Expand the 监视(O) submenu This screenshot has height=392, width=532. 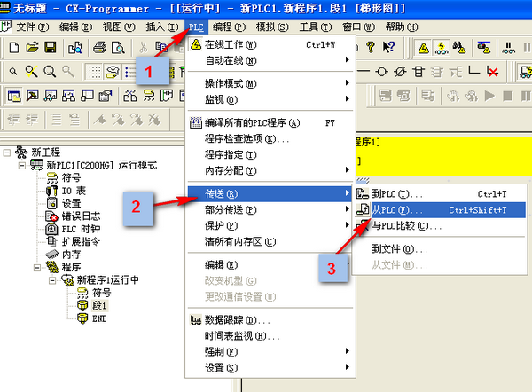[270, 99]
